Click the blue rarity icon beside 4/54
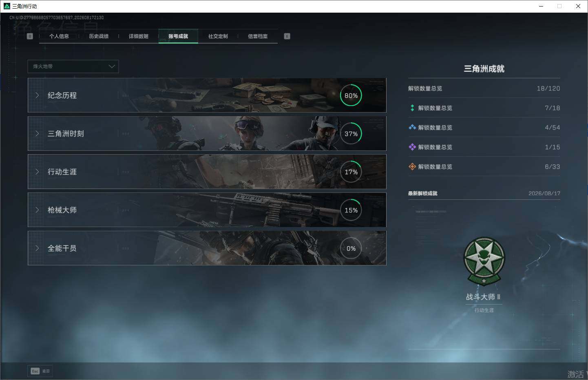 (412, 128)
